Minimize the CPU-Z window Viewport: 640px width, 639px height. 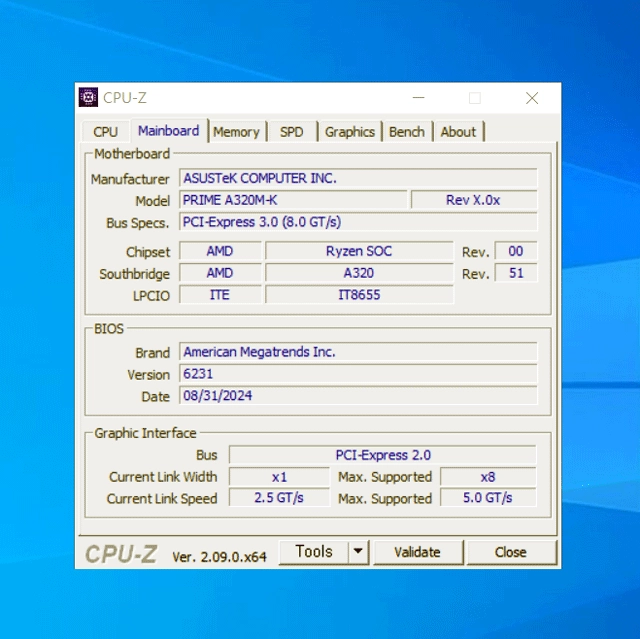point(418,98)
